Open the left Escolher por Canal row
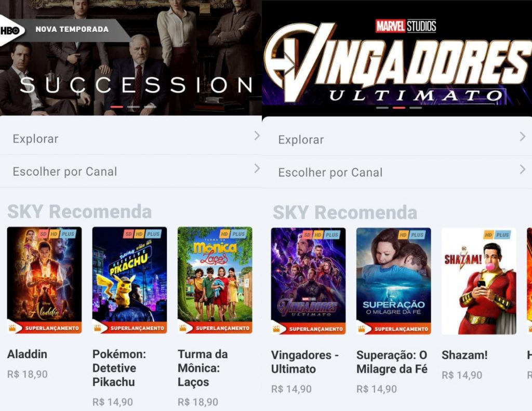This screenshot has width=532, height=411. (x=131, y=171)
